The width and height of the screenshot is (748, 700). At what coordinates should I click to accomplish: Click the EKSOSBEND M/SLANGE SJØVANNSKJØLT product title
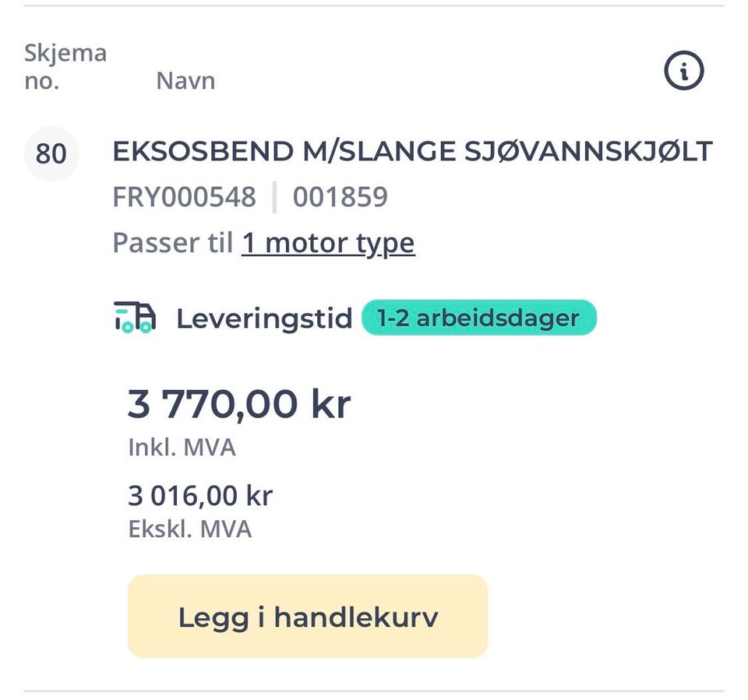point(412,151)
